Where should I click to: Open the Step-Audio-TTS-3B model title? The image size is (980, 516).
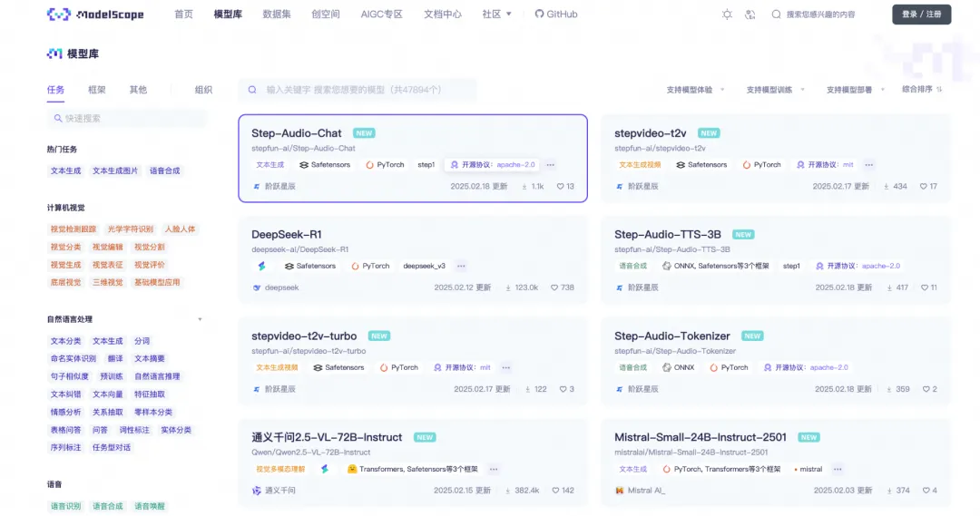668,234
